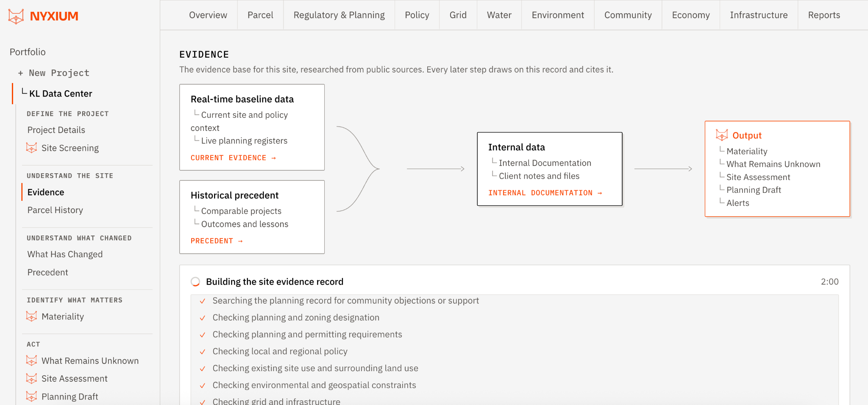Click Materiality in the Output card
The image size is (868, 405).
pyautogui.click(x=747, y=151)
